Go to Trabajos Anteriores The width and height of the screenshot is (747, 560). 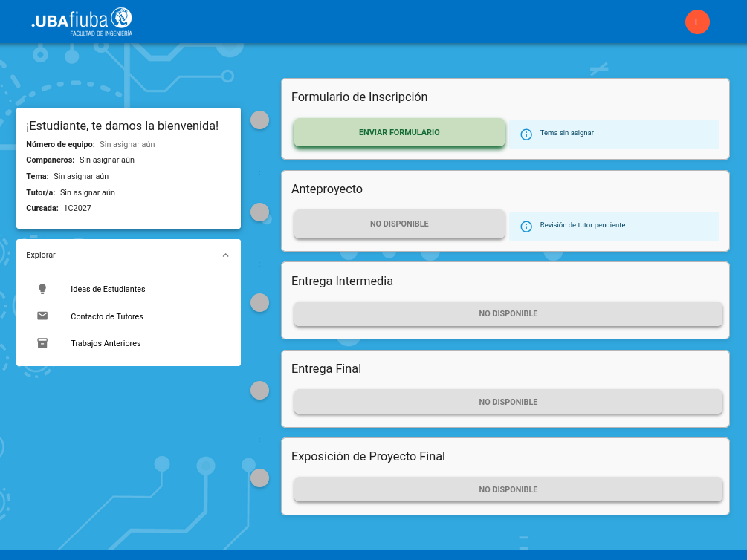click(x=106, y=343)
